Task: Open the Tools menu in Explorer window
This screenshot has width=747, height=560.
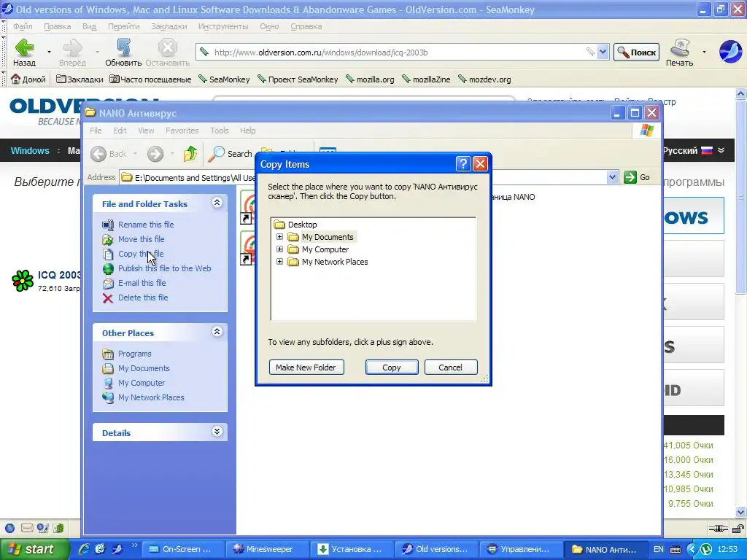Action: [x=220, y=130]
